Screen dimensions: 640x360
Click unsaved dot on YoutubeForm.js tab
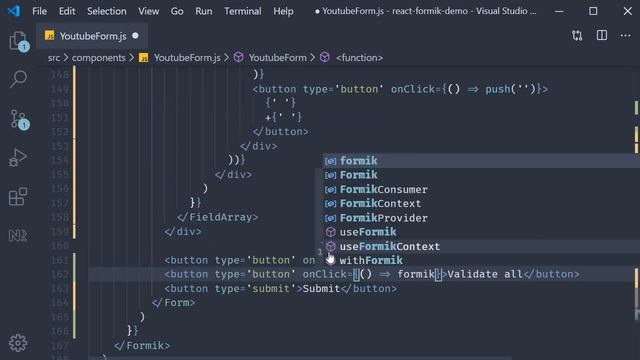[x=135, y=36]
